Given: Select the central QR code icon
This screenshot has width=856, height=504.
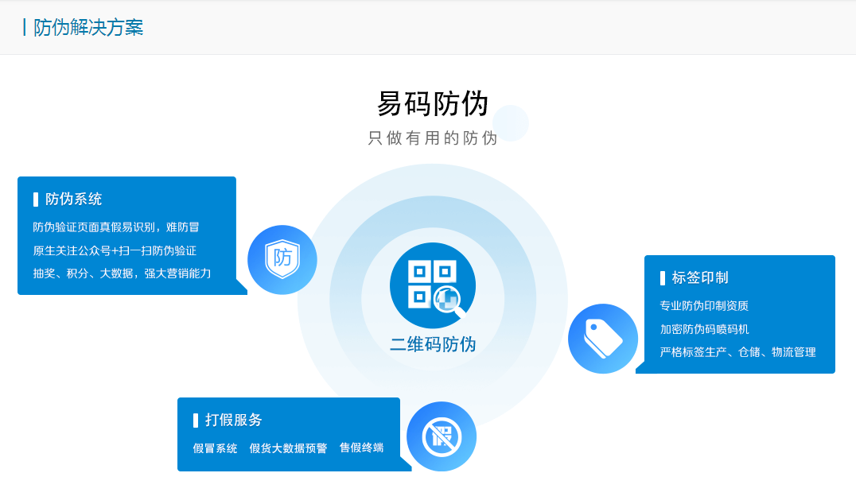Looking at the screenshot, I should click(430, 285).
